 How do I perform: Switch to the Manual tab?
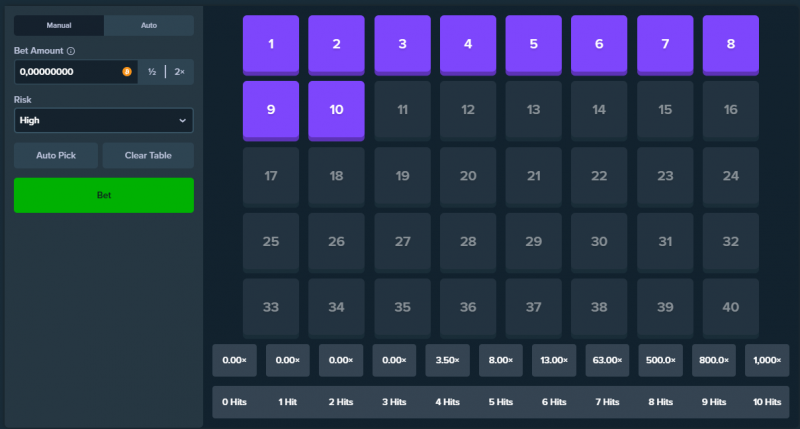59,26
